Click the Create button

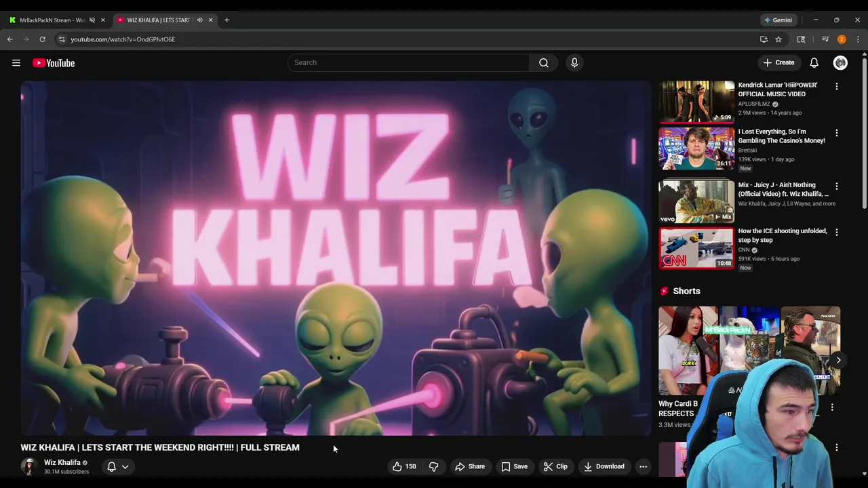778,63
